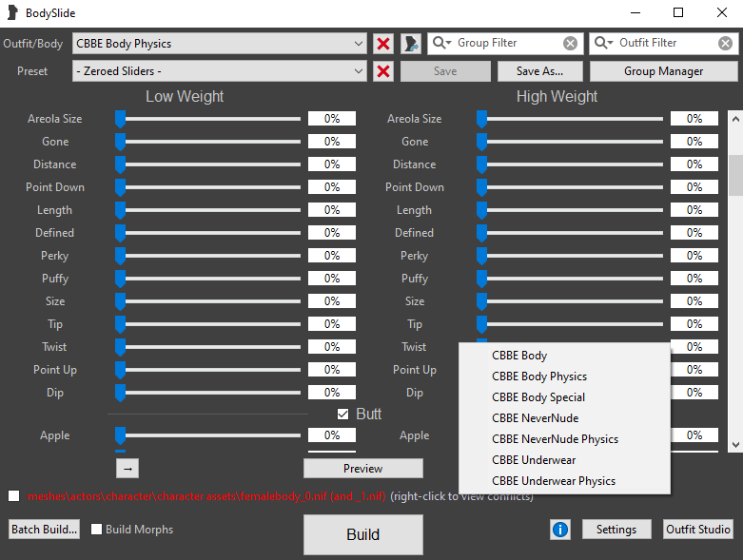Click the Low Weight column heading
The width and height of the screenshot is (743, 560).
tap(185, 97)
